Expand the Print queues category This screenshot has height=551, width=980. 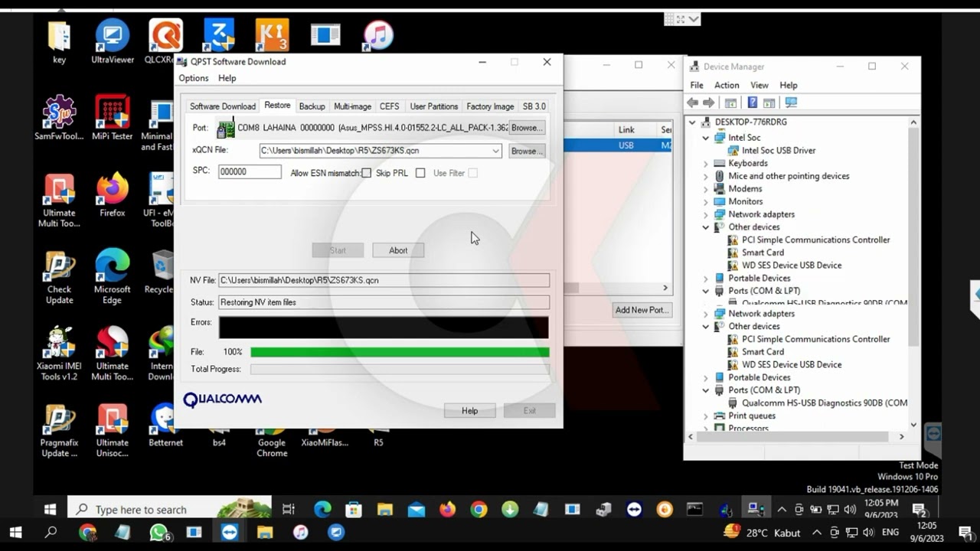click(706, 416)
